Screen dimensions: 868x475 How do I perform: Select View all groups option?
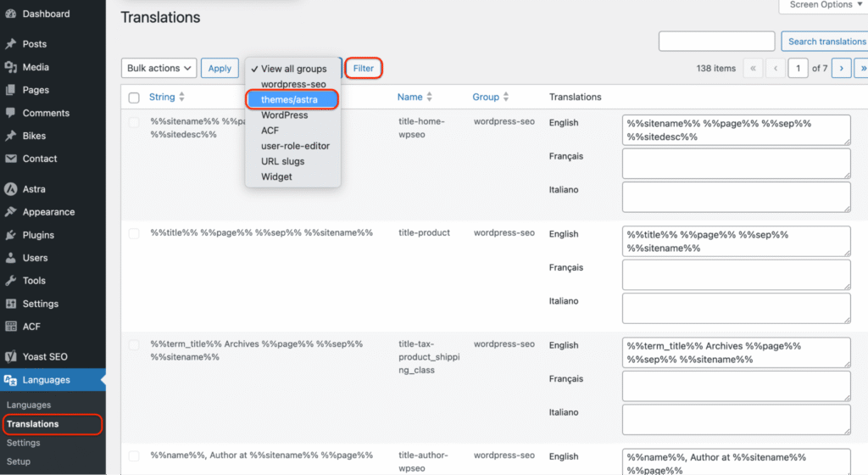click(292, 69)
